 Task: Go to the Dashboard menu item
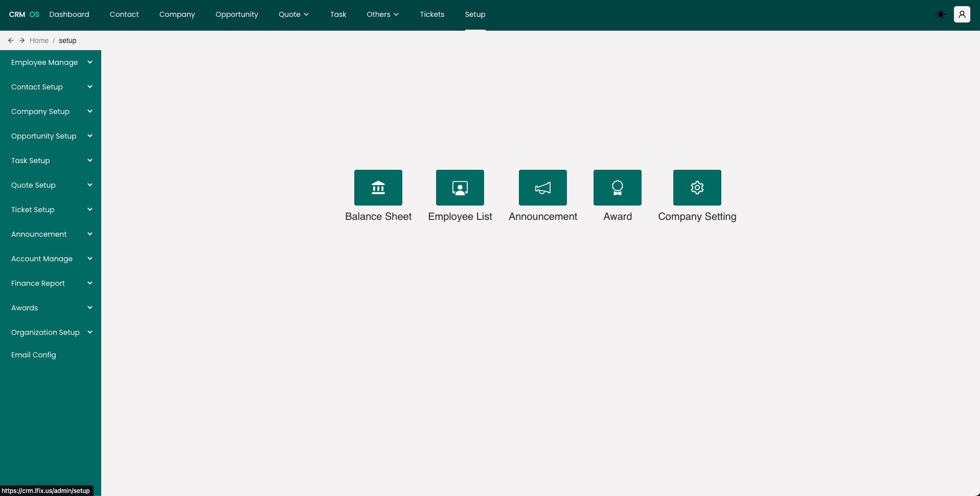coord(69,14)
